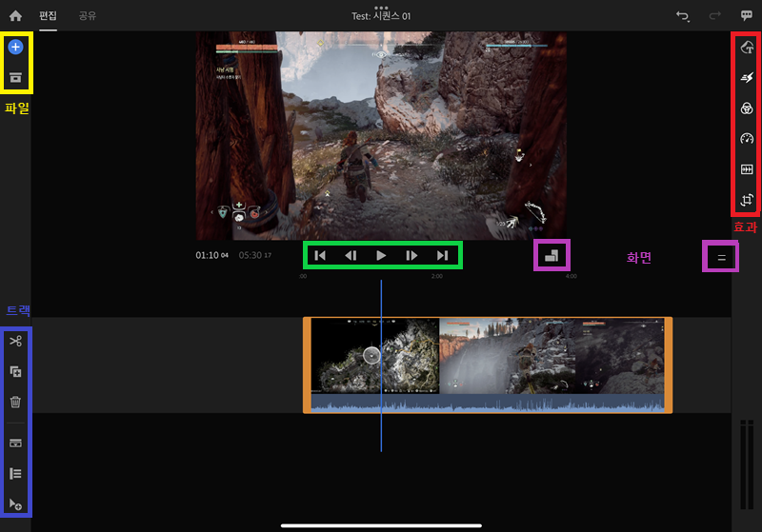Duplicate the selected clip
Image resolution: width=762 pixels, height=532 pixels.
15,372
